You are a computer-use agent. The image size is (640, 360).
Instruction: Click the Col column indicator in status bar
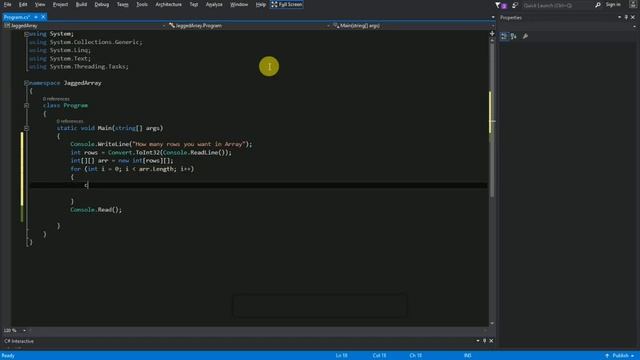click(379, 356)
